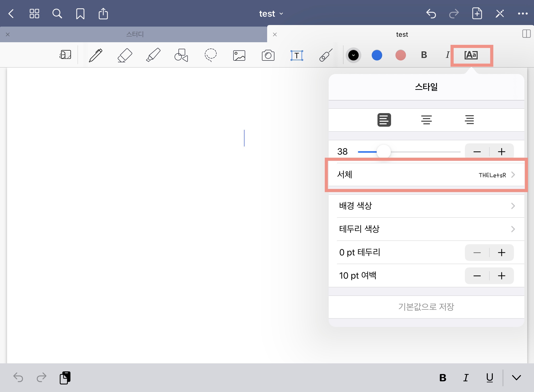Set text alignment to center
Screen dimensions: 534x392
[426, 120]
